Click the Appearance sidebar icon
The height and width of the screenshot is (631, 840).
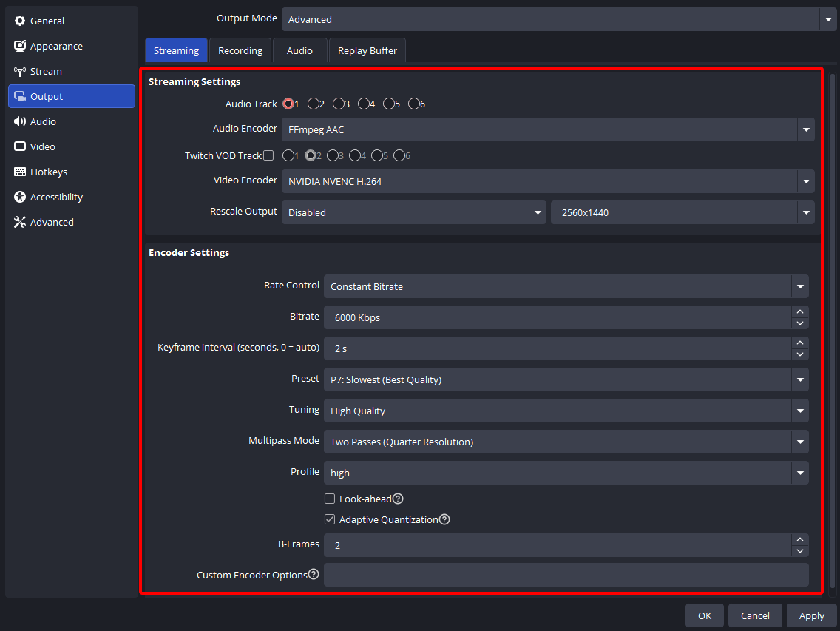20,46
